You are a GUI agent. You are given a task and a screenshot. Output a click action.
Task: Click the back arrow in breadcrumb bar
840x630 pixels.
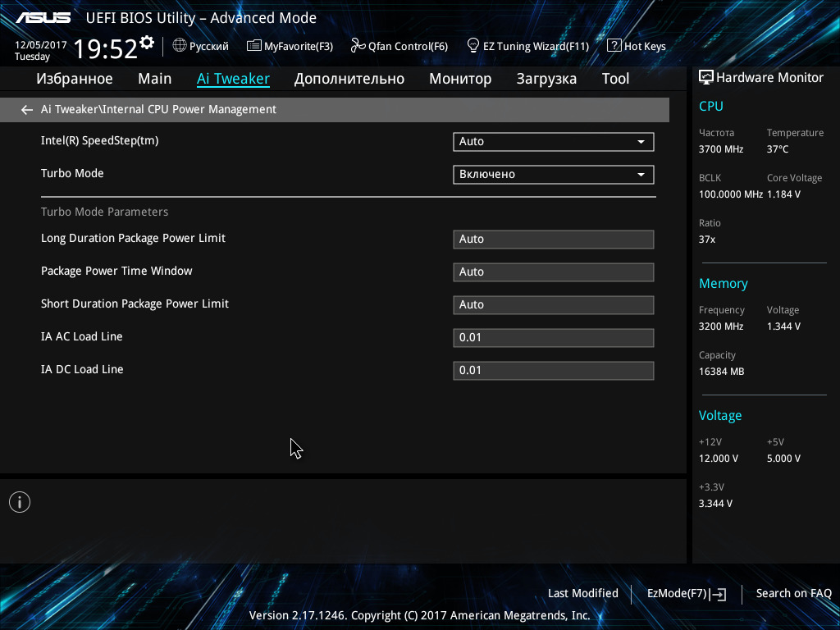[27, 110]
